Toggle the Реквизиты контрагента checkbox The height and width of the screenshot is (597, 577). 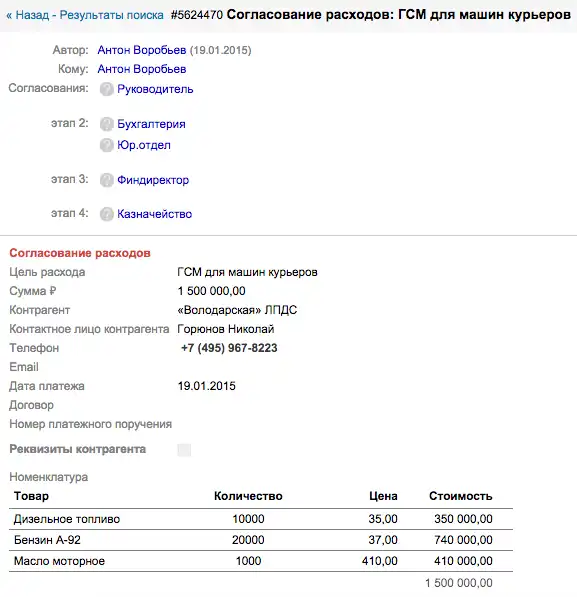pyautogui.click(x=184, y=450)
